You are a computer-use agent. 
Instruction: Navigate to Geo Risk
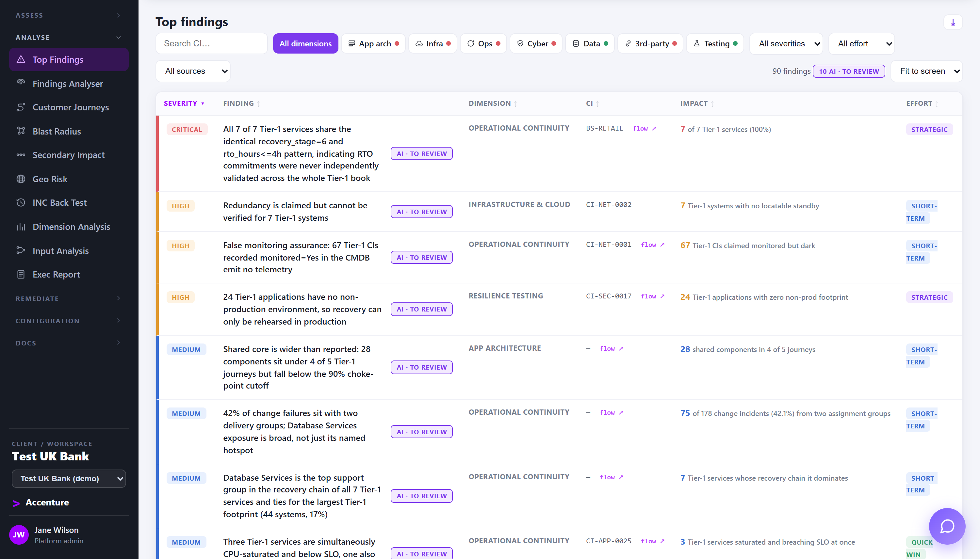pyautogui.click(x=69, y=179)
